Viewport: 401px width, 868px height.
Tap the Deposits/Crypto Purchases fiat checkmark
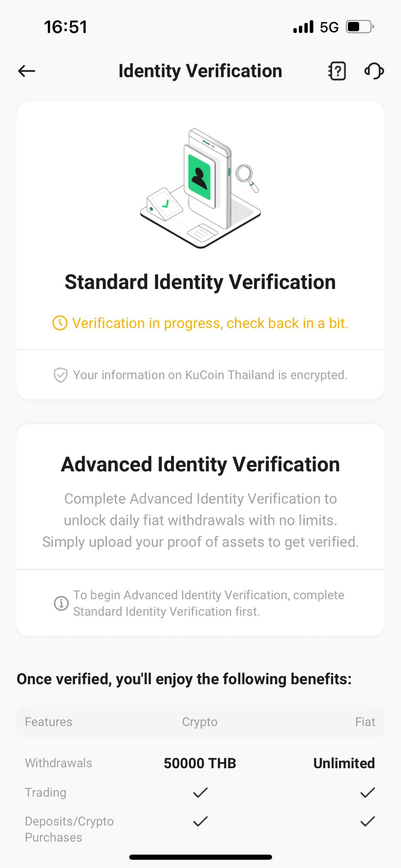coord(367,821)
